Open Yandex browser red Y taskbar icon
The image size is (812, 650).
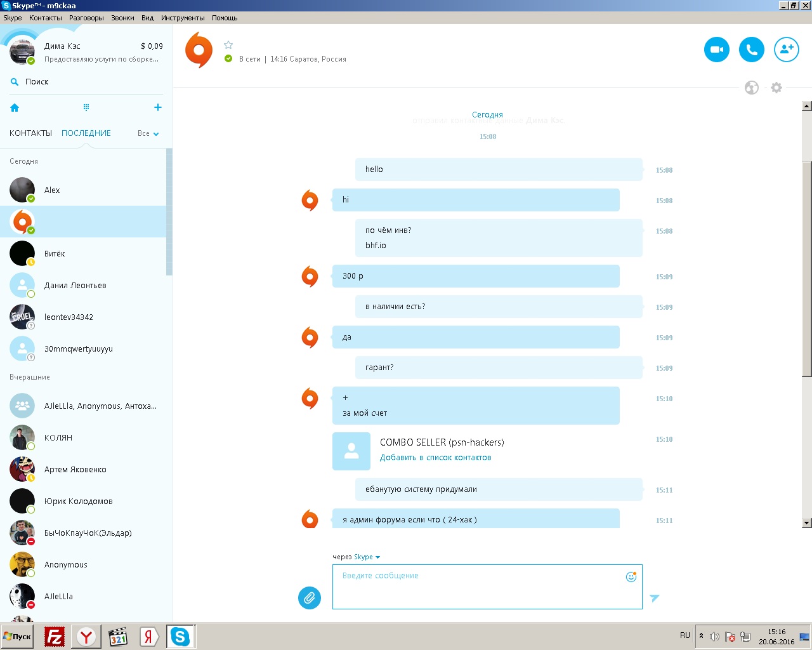[86, 637]
